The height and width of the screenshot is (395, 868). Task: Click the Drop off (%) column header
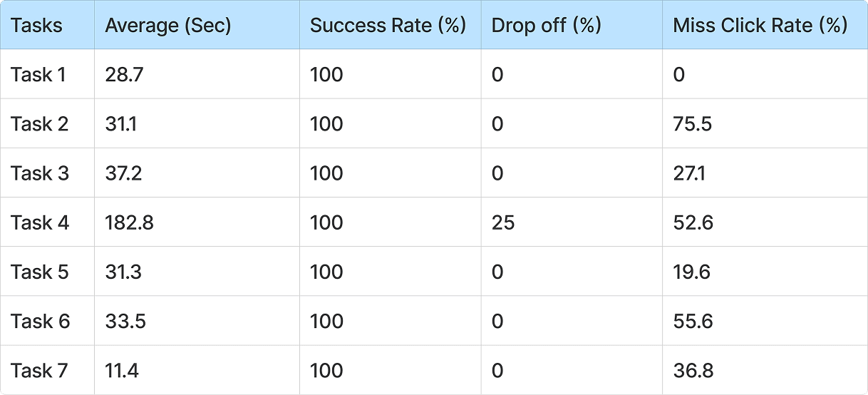coord(546,26)
